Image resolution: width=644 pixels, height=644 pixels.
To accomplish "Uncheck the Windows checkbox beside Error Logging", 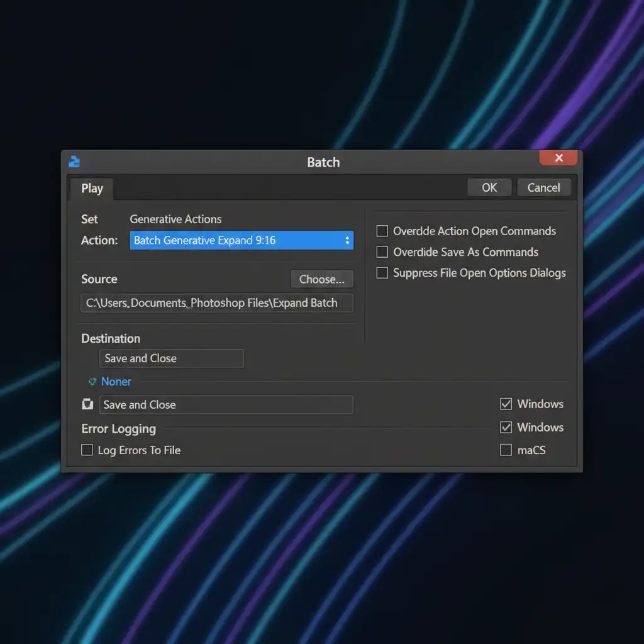I will click(x=506, y=428).
